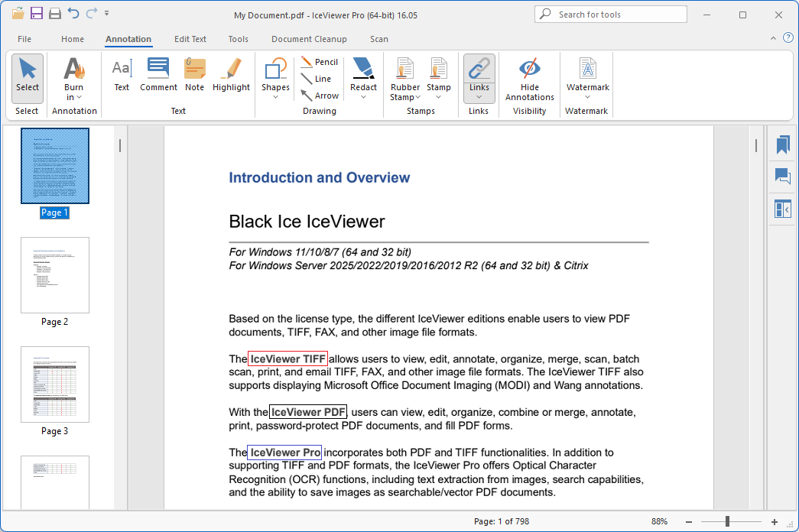Click the IceViewer Pro link
Screen dimensions: 799x532
tap(285, 452)
